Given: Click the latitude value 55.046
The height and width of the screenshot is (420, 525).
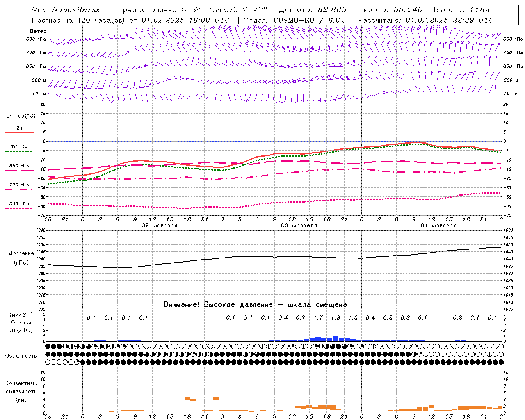Looking at the screenshot, I should click(408, 10).
